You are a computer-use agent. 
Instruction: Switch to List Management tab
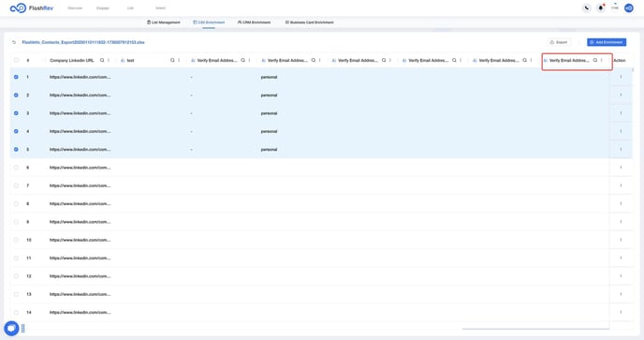(x=164, y=22)
